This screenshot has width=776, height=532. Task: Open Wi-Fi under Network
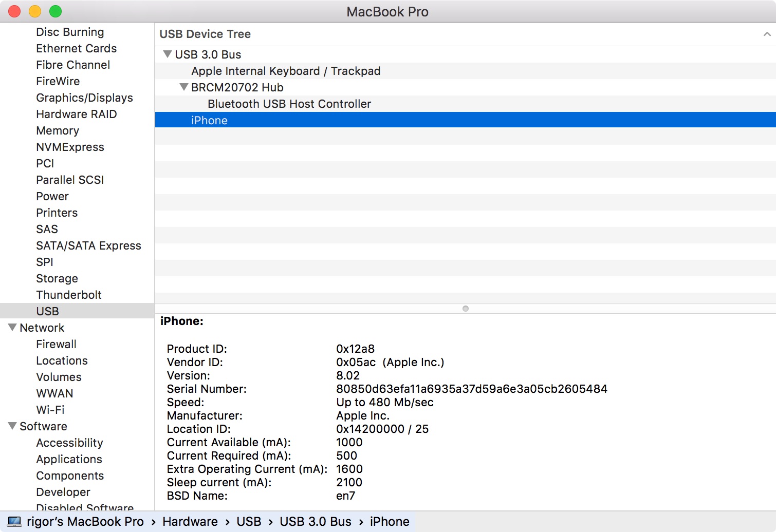click(50, 410)
